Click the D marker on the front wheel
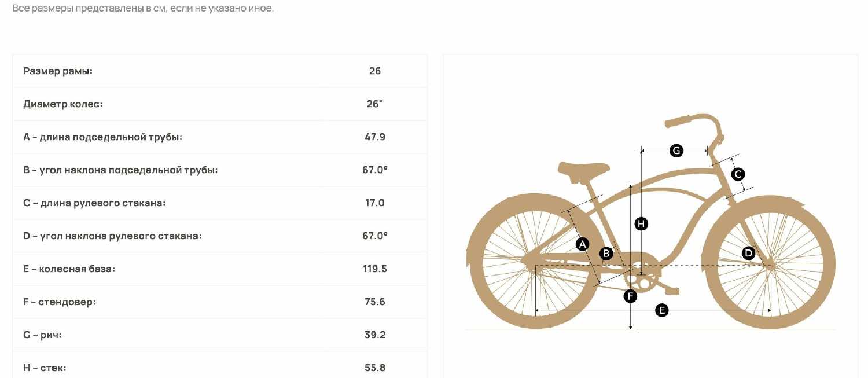The width and height of the screenshot is (868, 378). click(x=748, y=253)
